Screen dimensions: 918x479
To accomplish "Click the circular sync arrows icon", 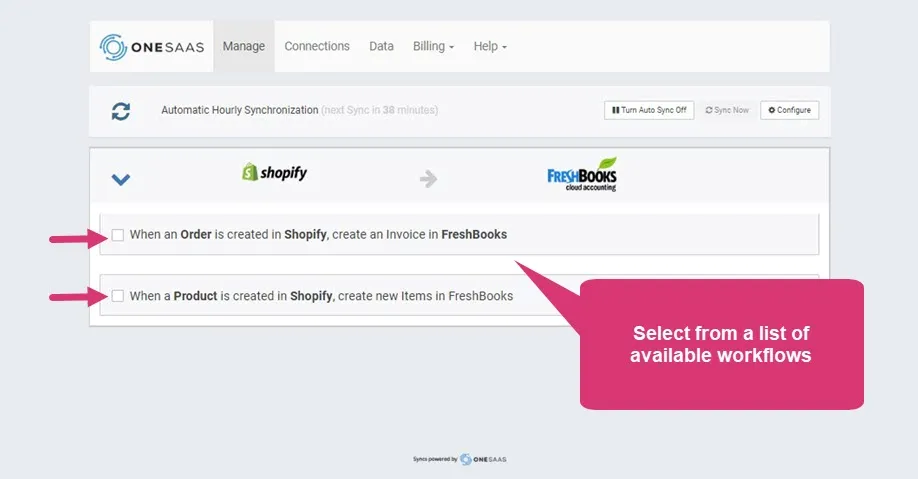I will (x=121, y=111).
